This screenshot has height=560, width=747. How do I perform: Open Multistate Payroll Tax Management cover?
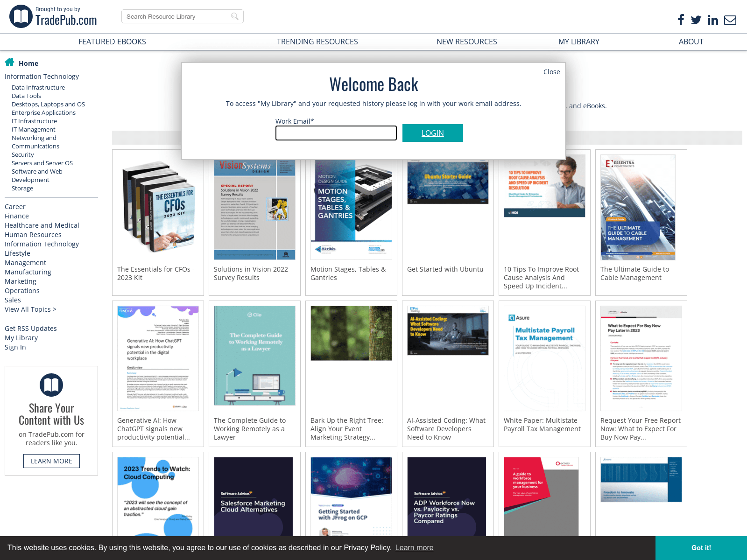(544, 358)
